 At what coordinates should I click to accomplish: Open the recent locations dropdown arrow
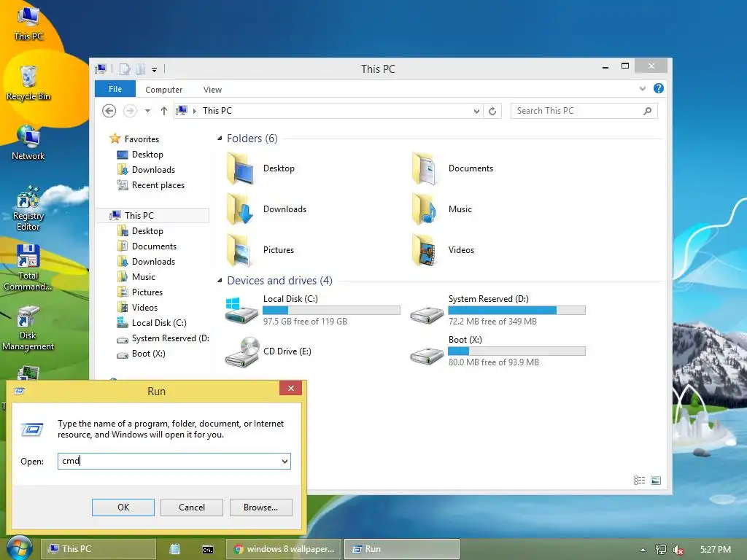tap(147, 111)
